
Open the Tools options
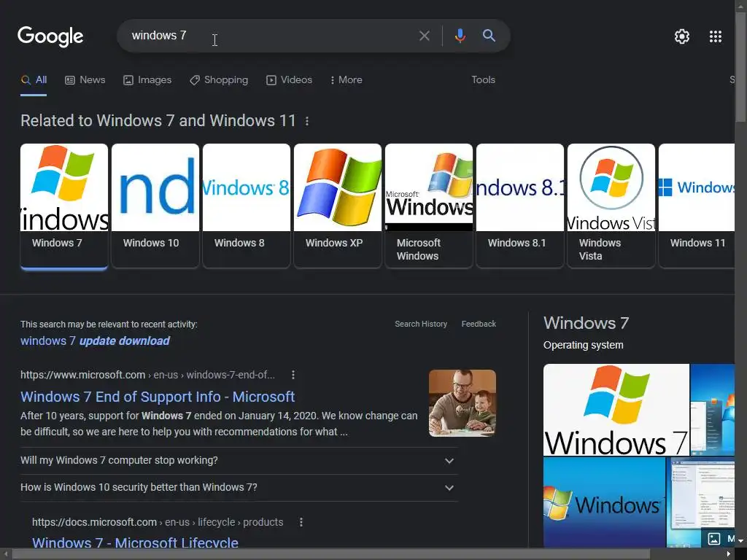[x=483, y=80]
